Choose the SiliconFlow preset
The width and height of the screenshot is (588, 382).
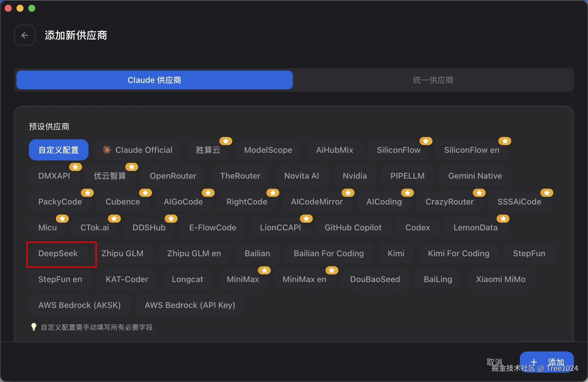tap(398, 150)
